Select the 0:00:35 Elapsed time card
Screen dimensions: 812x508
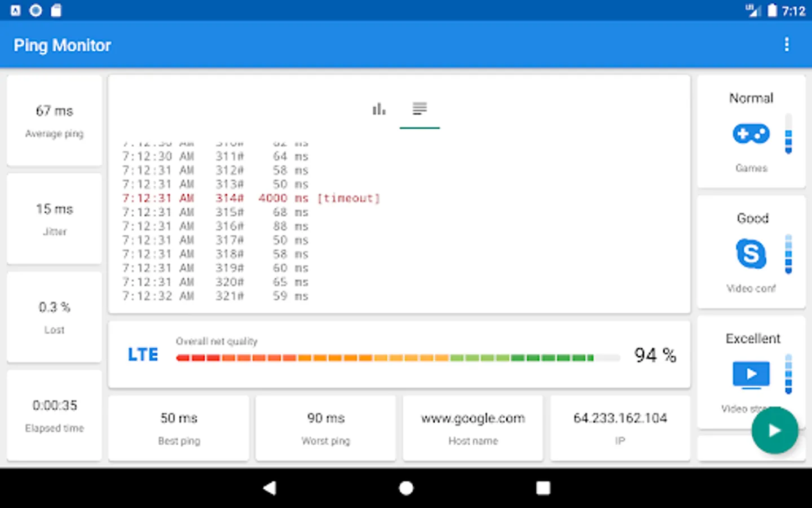click(54, 415)
